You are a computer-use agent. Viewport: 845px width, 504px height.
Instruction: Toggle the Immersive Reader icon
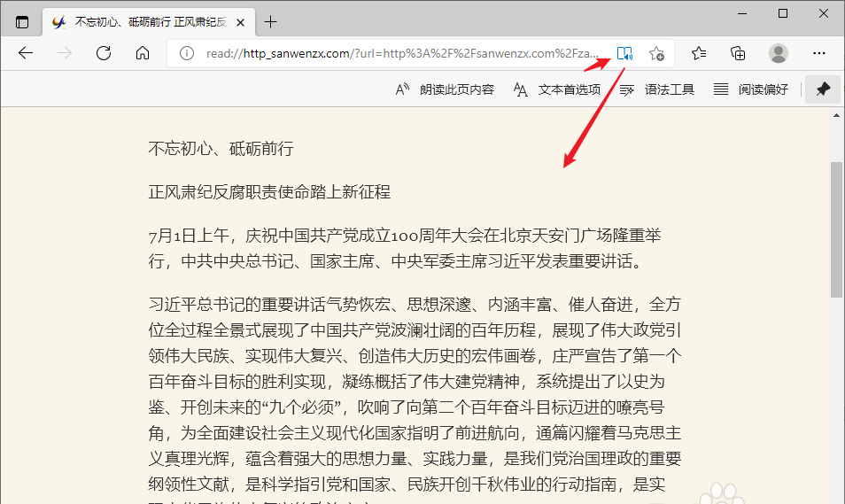click(x=624, y=53)
